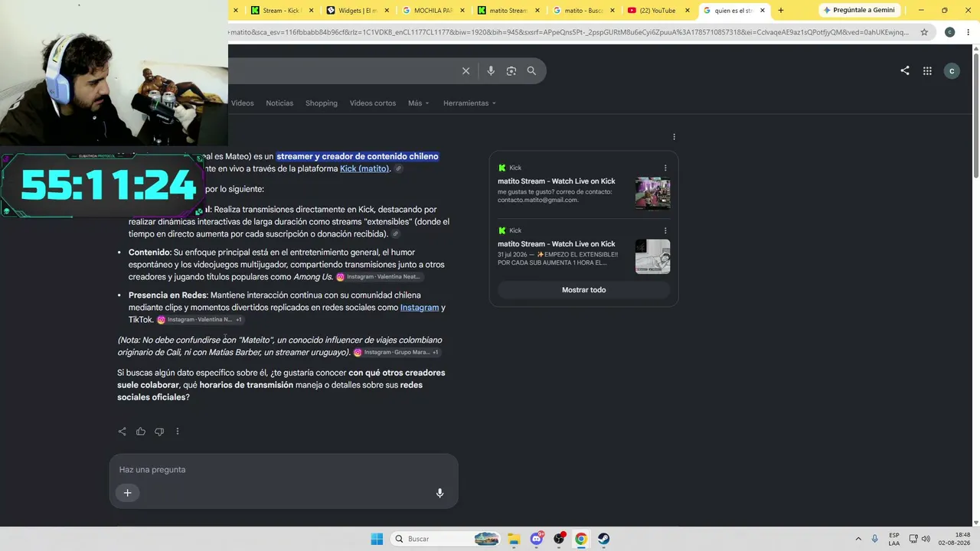Expand the Más search filter dropdown

click(419, 103)
